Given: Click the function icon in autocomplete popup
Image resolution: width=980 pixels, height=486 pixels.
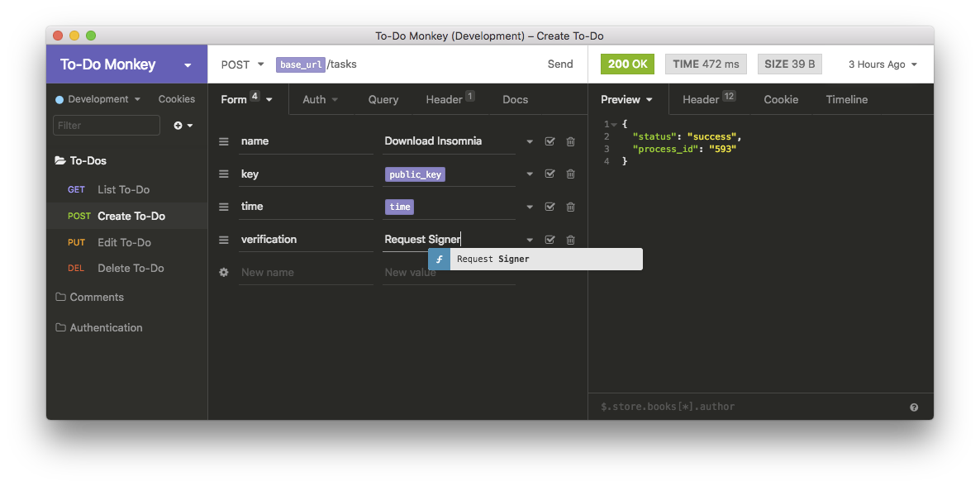Looking at the screenshot, I should [439, 259].
